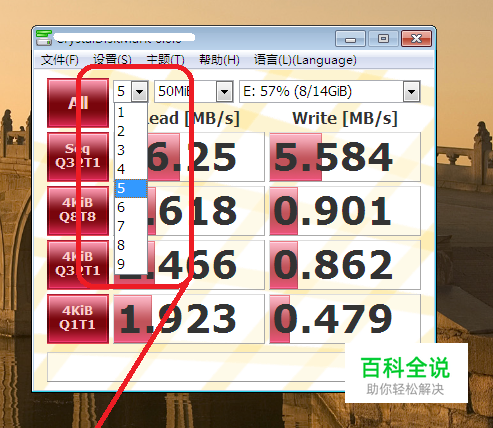Select highlighted 5 in test count list
493x428 pixels.
pyautogui.click(x=131, y=188)
